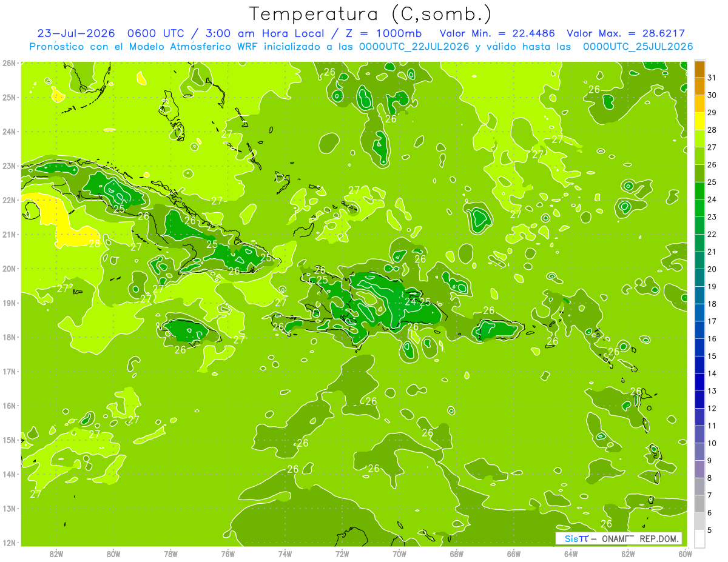Click the color scale label "20"

[712, 269]
